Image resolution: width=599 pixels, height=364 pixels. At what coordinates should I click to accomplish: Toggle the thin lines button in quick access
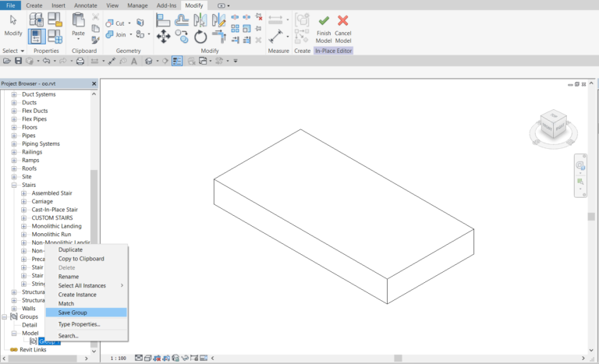[x=177, y=61]
